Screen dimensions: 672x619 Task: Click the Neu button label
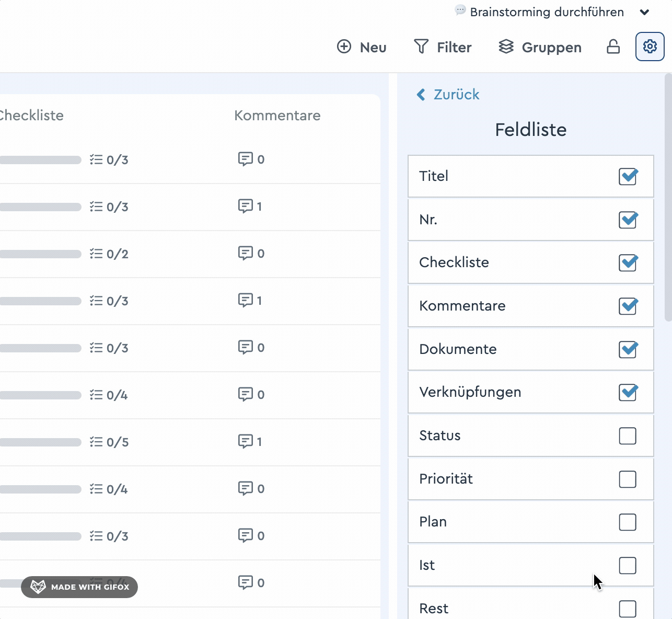coord(373,48)
